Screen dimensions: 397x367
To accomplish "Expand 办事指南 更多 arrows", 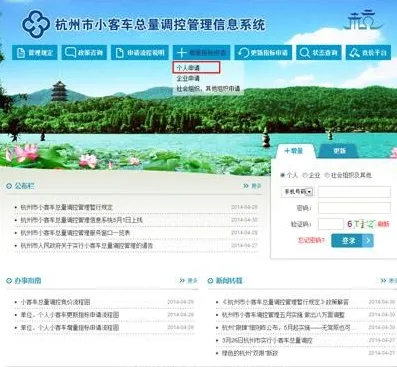I will [x=189, y=281].
